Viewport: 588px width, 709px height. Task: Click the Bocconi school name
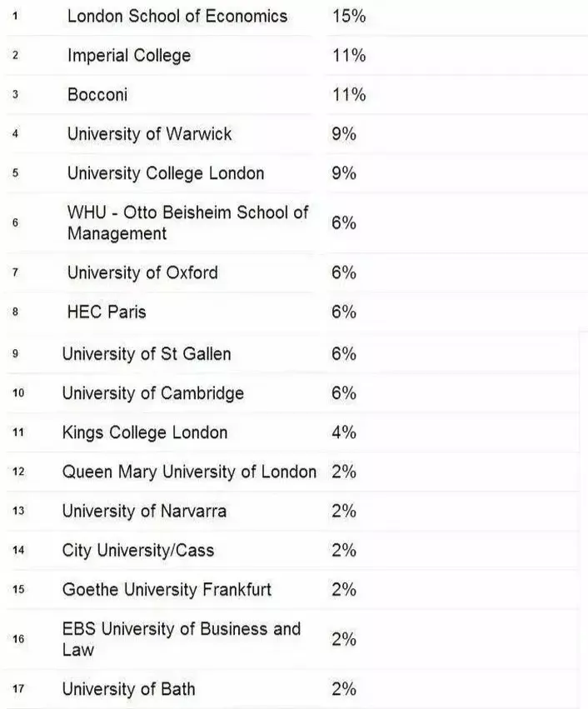pos(97,95)
